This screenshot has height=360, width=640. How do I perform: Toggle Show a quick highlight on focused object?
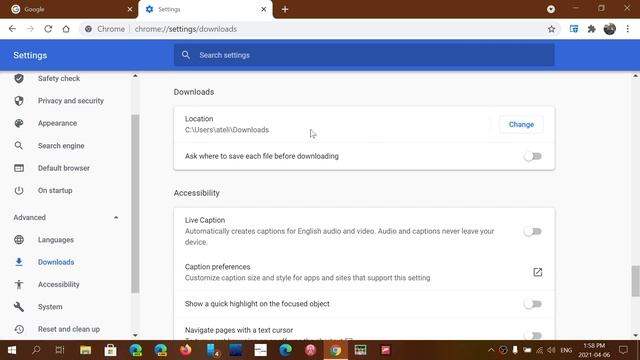click(x=533, y=304)
